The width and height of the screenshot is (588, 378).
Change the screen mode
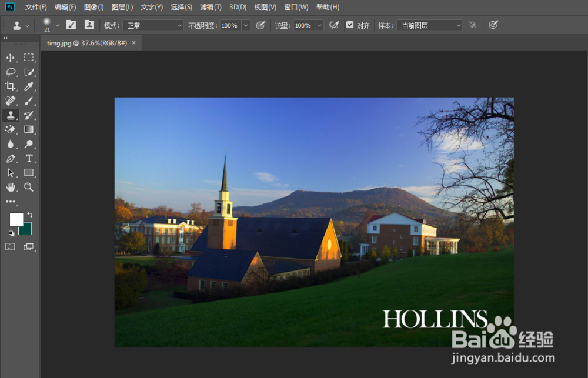pos(29,246)
